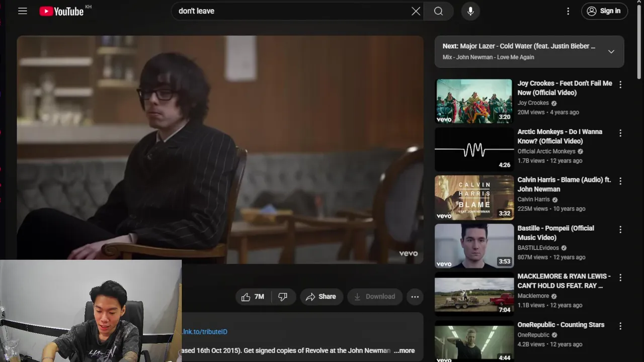Click the Download button
The image size is (644, 362).
[x=375, y=297]
